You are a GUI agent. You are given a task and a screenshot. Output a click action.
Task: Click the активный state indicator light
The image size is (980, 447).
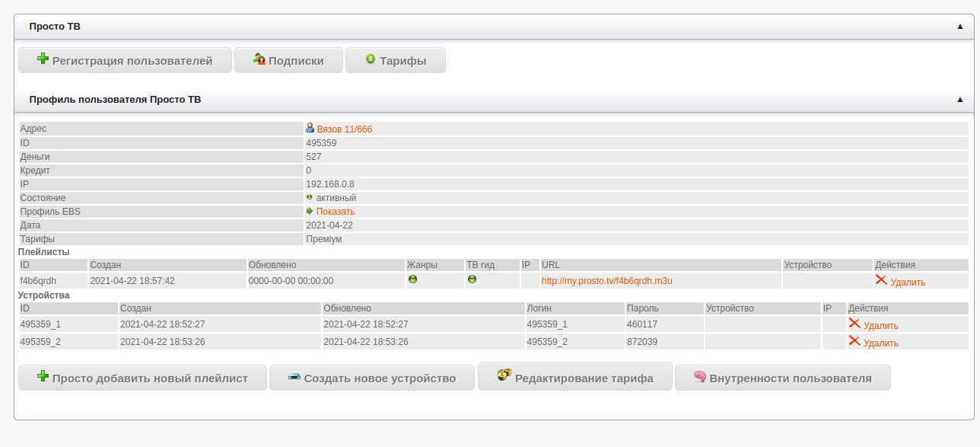pyautogui.click(x=310, y=197)
